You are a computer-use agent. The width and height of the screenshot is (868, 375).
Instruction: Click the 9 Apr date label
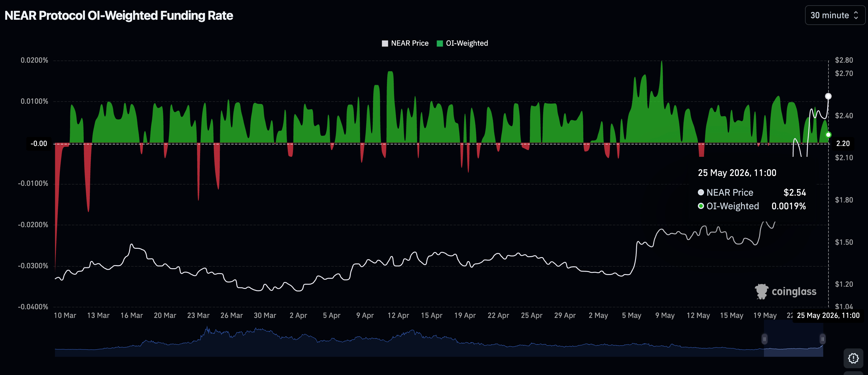tap(365, 316)
